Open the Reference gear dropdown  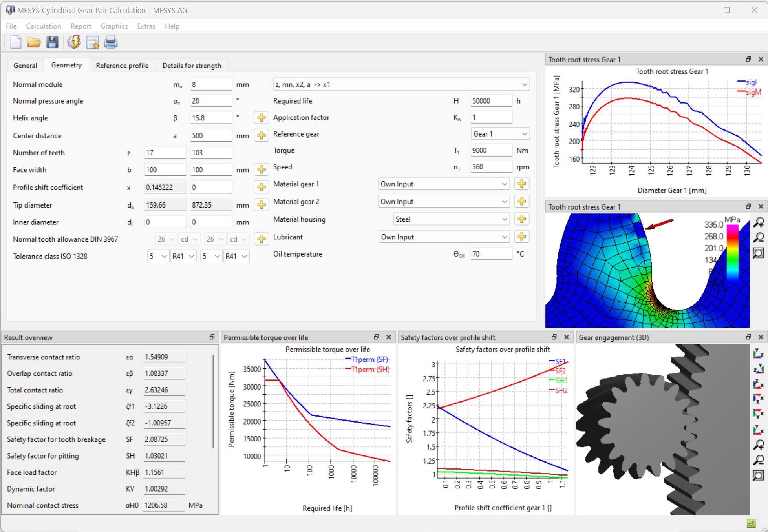500,134
